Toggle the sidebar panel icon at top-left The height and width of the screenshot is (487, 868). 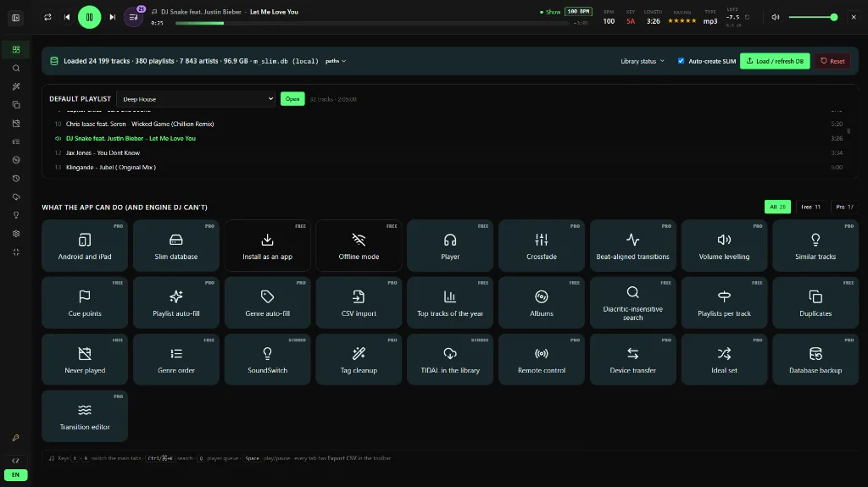coord(15,18)
